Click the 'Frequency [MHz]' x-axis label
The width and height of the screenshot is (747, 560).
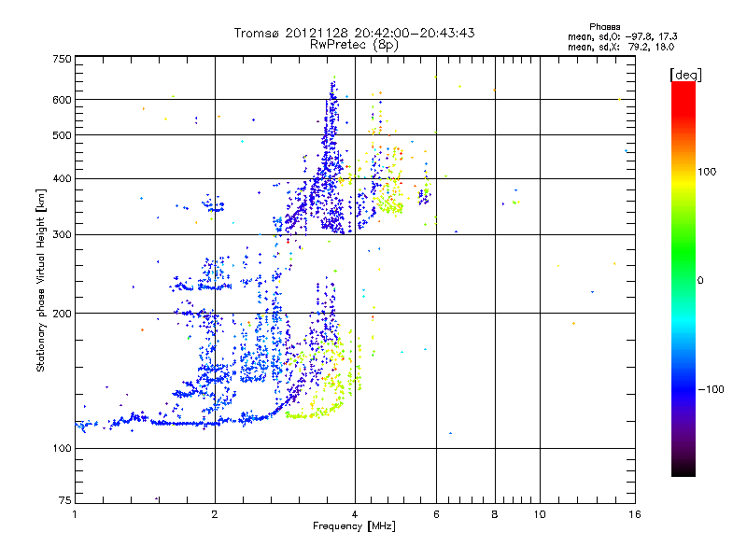click(x=354, y=526)
